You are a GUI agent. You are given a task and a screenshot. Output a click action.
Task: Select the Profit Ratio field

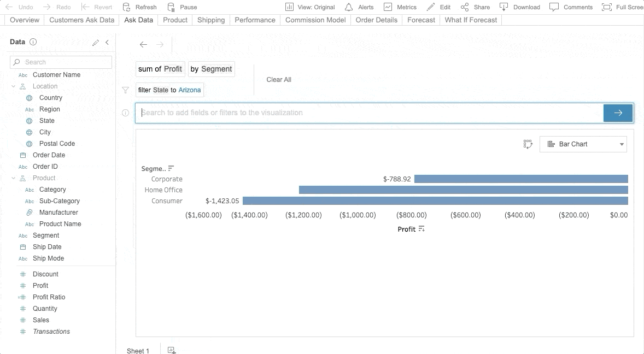49,297
